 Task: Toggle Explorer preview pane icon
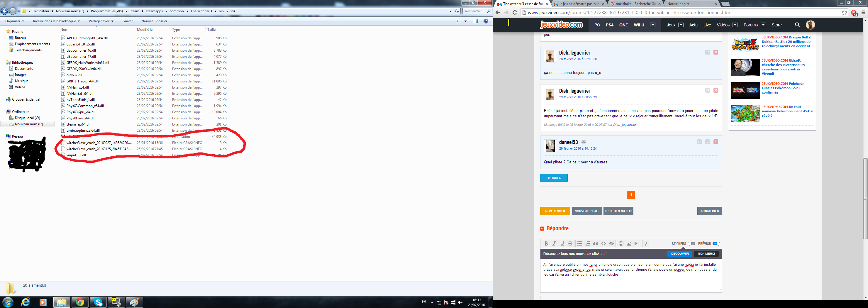(x=475, y=21)
